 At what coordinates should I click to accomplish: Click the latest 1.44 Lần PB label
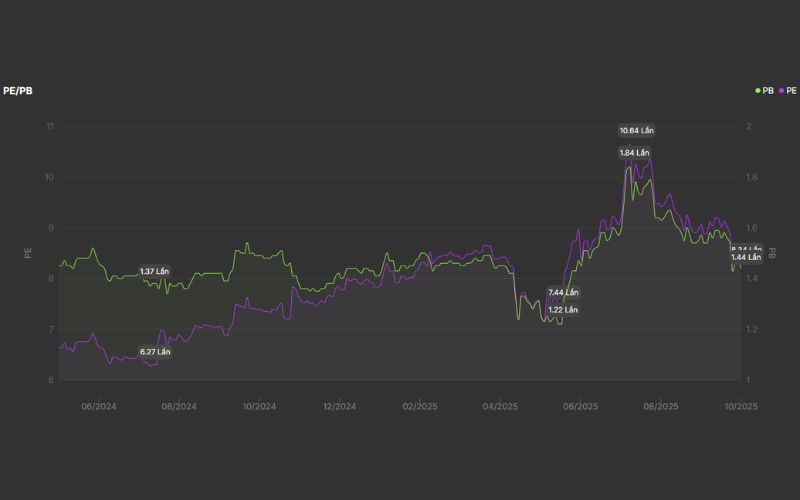pos(746,257)
